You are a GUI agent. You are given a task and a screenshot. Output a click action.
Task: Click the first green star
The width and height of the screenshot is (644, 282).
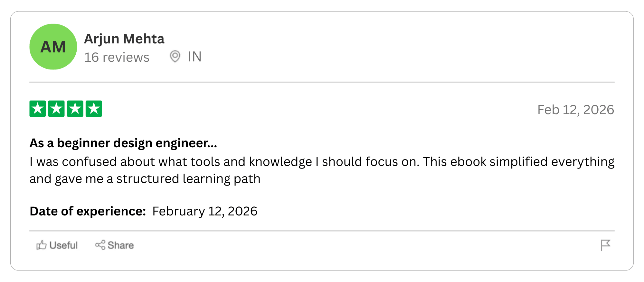[x=38, y=109]
